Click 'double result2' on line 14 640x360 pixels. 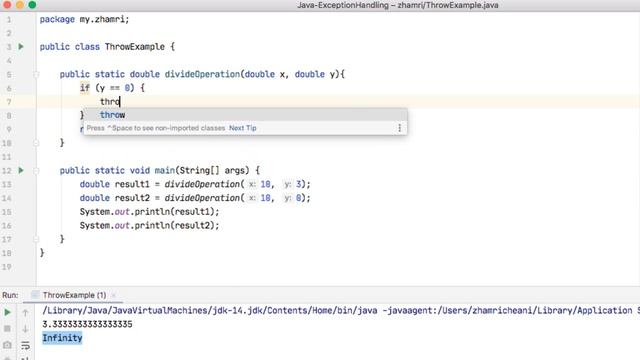(115, 198)
